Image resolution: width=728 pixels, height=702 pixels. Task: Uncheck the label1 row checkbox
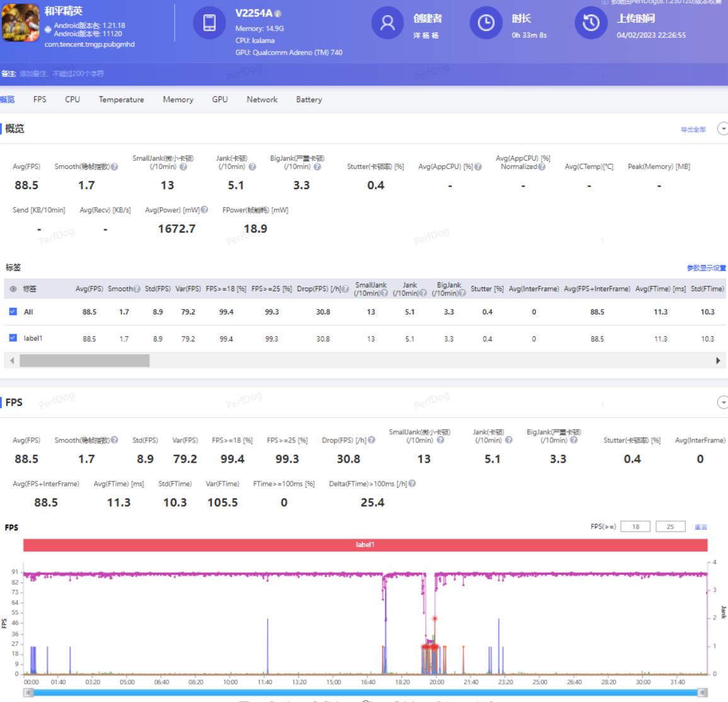(13, 338)
